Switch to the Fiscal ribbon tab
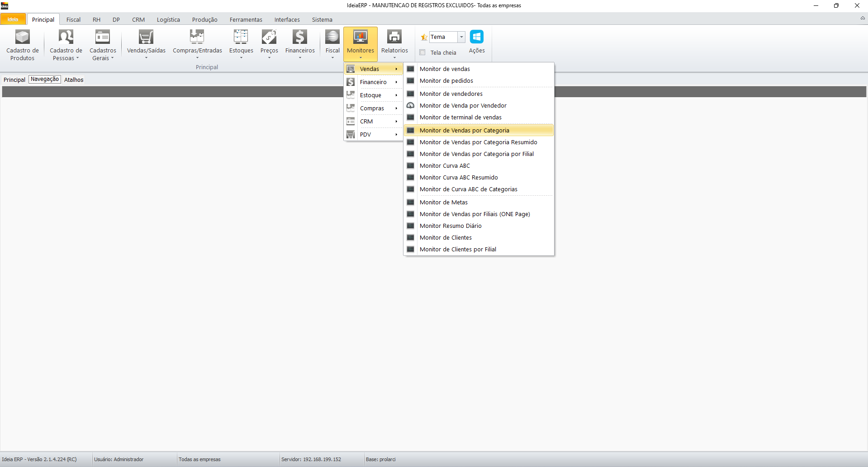 (x=73, y=19)
